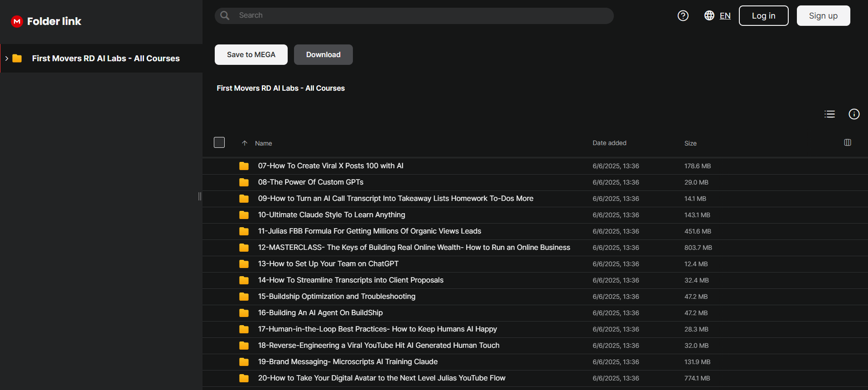Screen dimensions: 868x390
Task: Click folder icon for 17-Human-in-the-Loop
Action: [x=244, y=329]
